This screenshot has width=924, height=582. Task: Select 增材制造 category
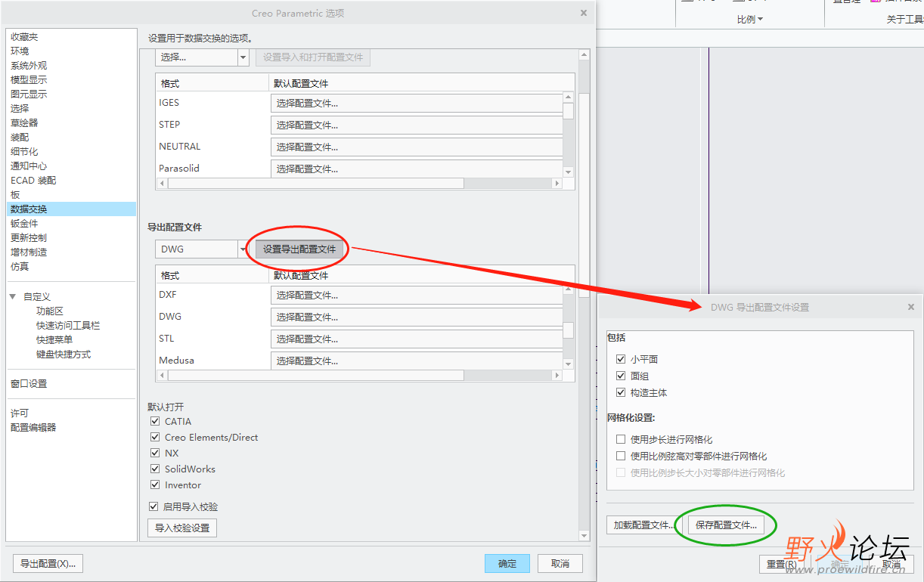(x=29, y=252)
